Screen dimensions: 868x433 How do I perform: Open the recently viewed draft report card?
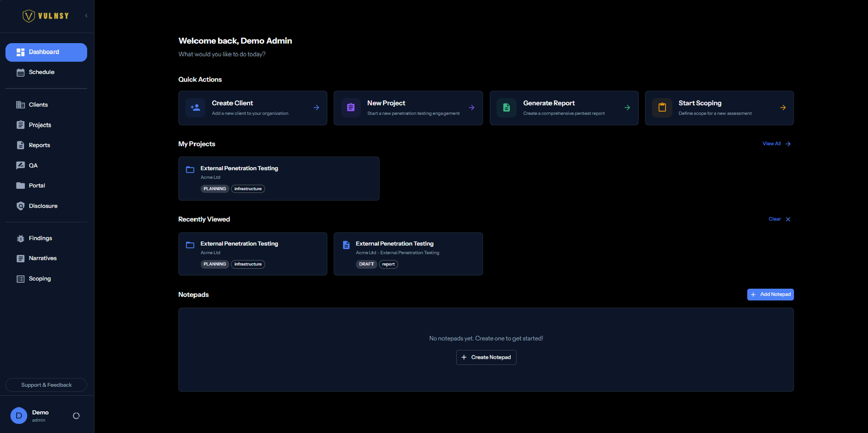click(x=408, y=254)
